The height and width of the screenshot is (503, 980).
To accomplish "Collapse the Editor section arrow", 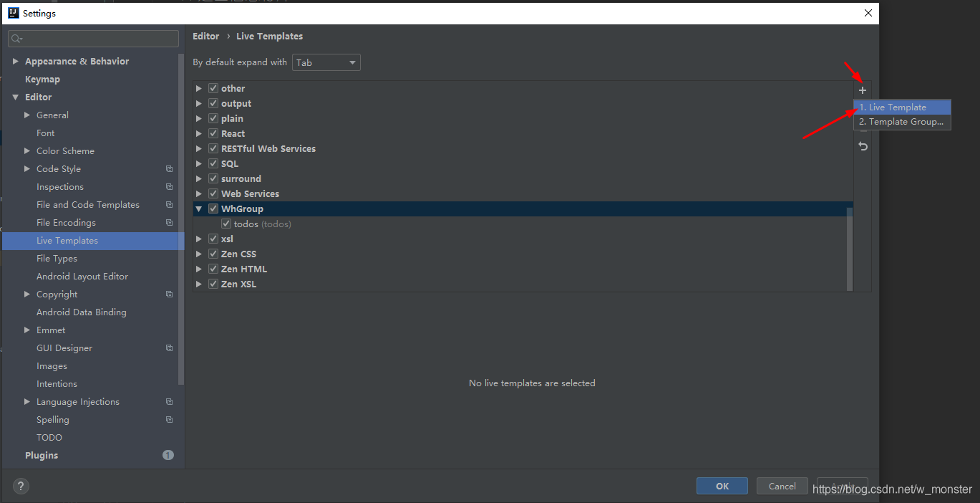I will [16, 97].
